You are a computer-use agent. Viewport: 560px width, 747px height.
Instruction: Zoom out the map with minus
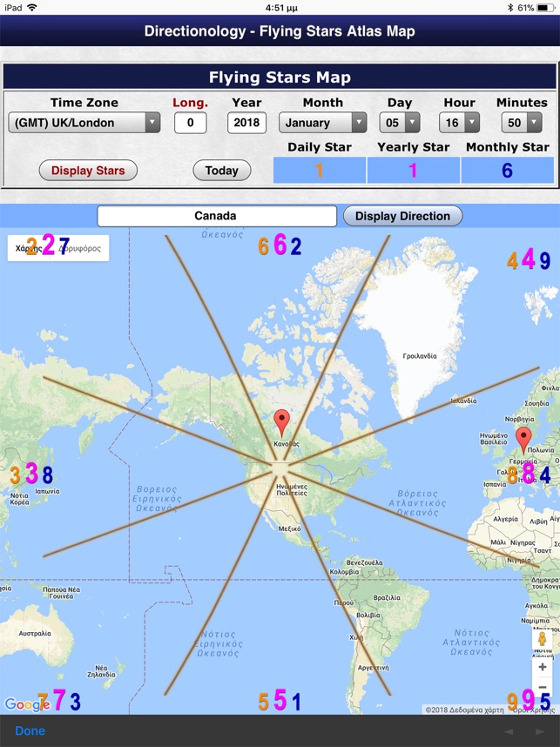[542, 687]
